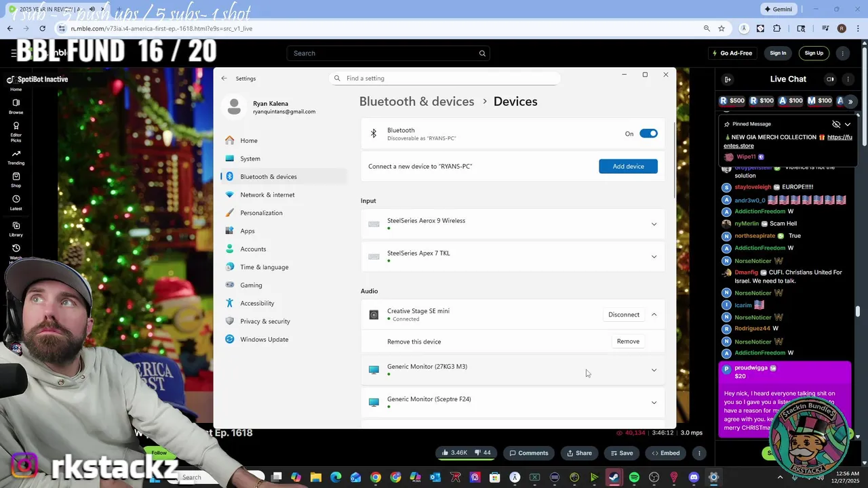Click Bluetooth & devices breadcrumb link
This screenshot has width=868, height=488.
click(x=416, y=102)
